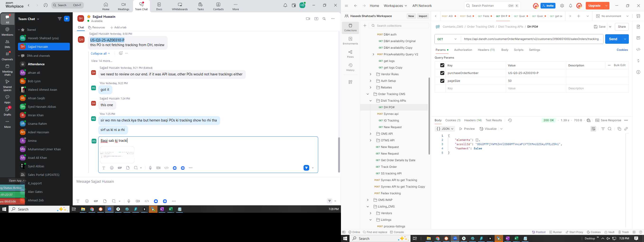Open Excel from the left Windows taskbar

[171, 209]
